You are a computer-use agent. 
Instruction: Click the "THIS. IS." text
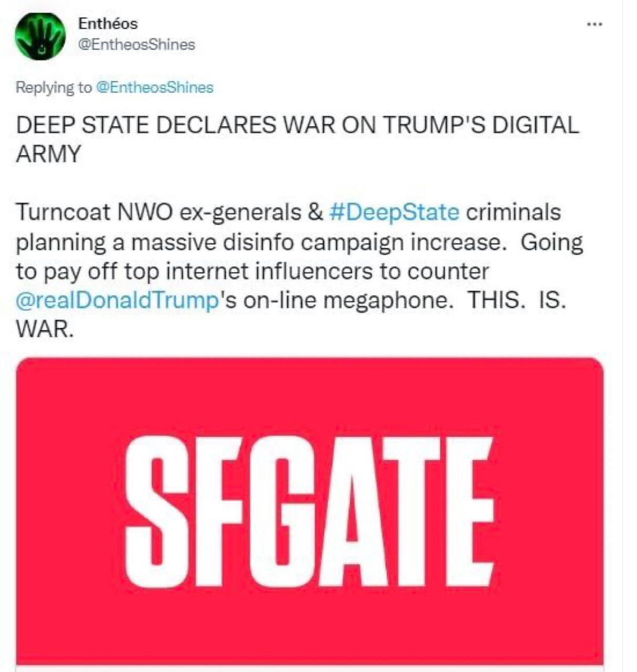516,301
